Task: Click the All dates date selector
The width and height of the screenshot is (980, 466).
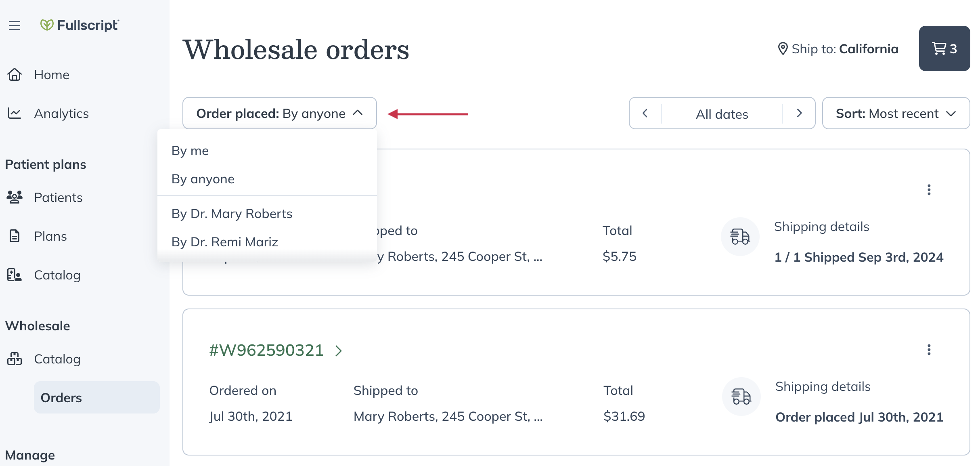Action: point(721,113)
